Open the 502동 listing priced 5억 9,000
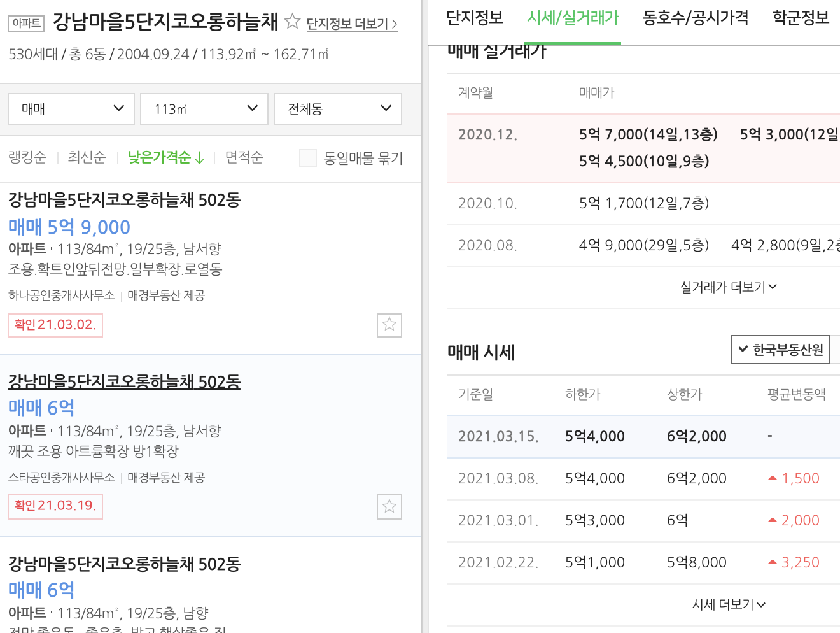This screenshot has height=633, width=840. [x=124, y=200]
